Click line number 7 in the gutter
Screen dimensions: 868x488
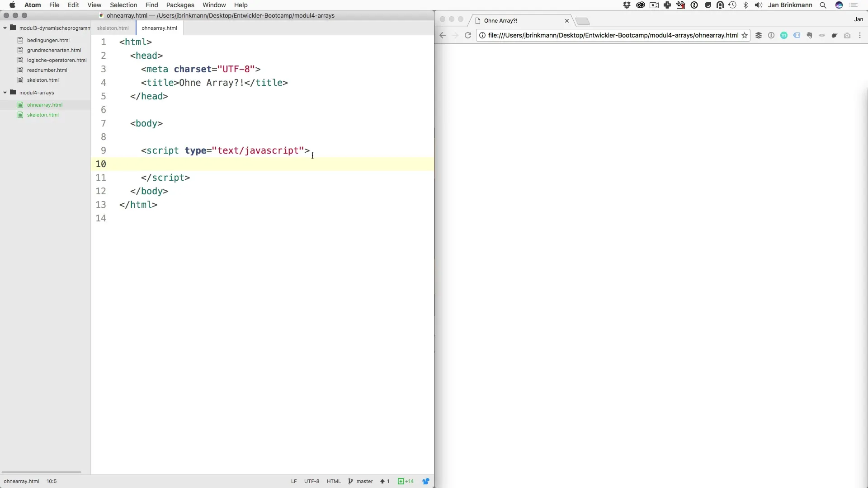pyautogui.click(x=104, y=123)
